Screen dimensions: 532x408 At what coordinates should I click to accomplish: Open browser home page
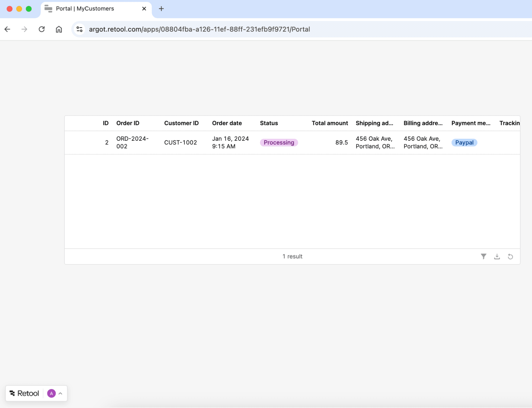click(x=59, y=29)
